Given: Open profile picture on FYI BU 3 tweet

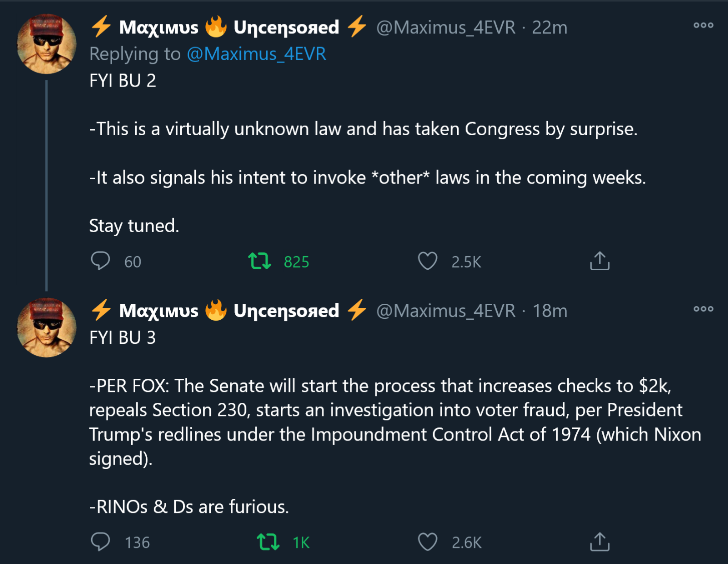Looking at the screenshot, I should coord(47,327).
